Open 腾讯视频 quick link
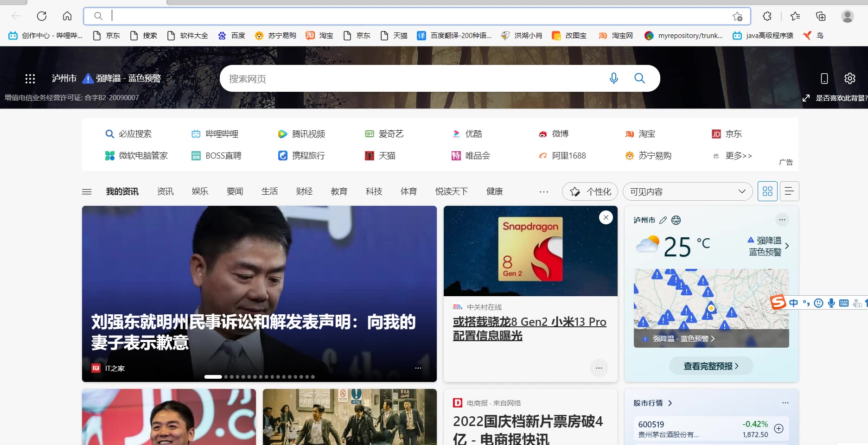The width and height of the screenshot is (868, 445). point(301,134)
